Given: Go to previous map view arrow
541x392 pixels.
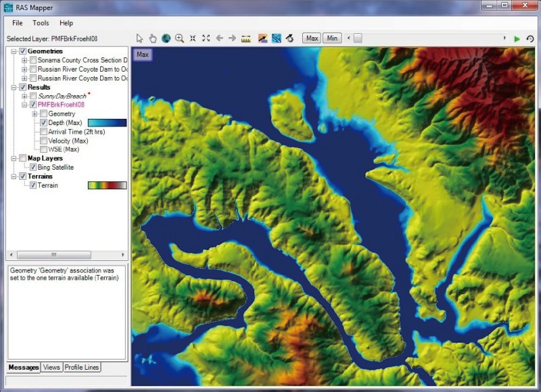Looking at the screenshot, I should coord(219,39).
